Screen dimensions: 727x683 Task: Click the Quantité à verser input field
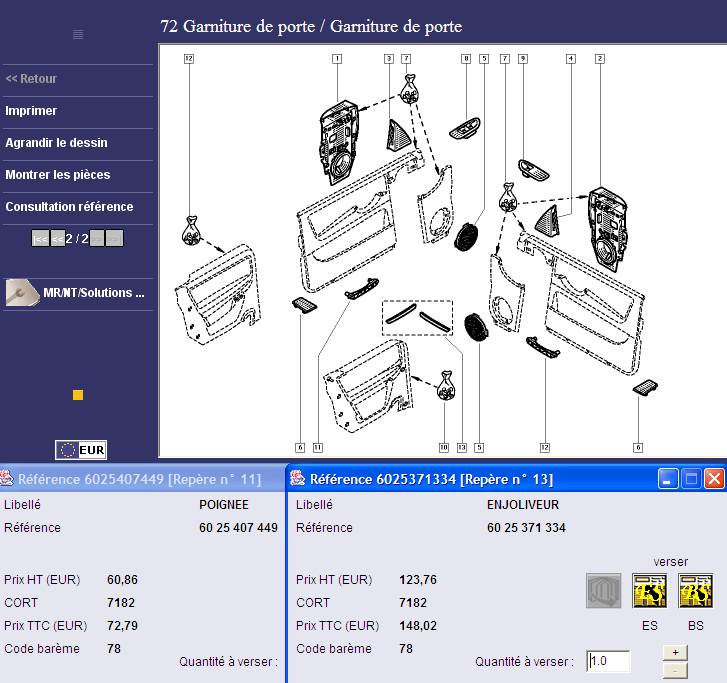click(609, 661)
